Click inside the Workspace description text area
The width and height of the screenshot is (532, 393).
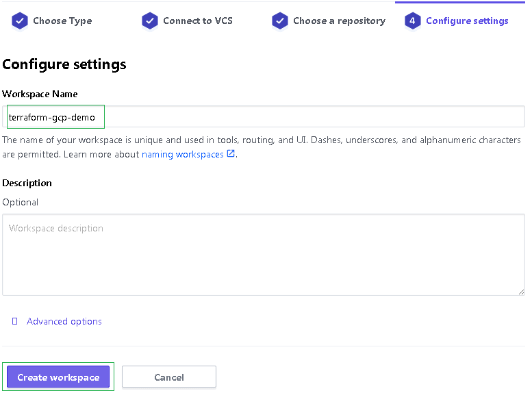click(x=264, y=255)
